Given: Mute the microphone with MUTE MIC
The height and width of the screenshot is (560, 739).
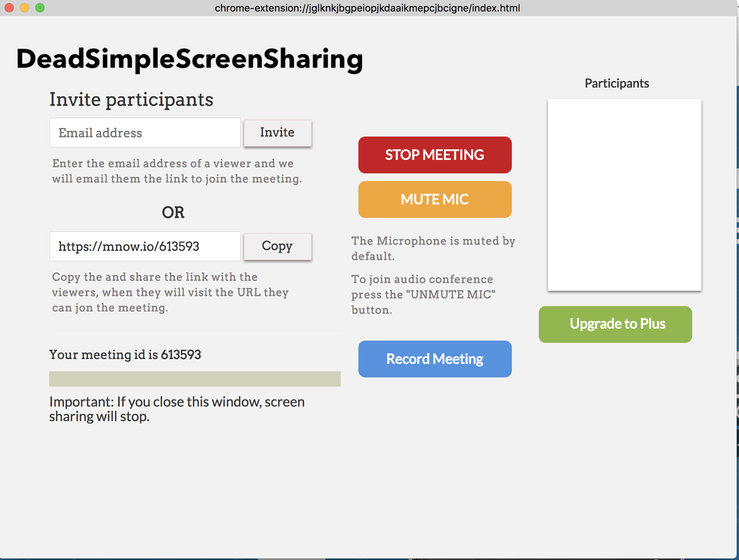Looking at the screenshot, I should coord(435,199).
